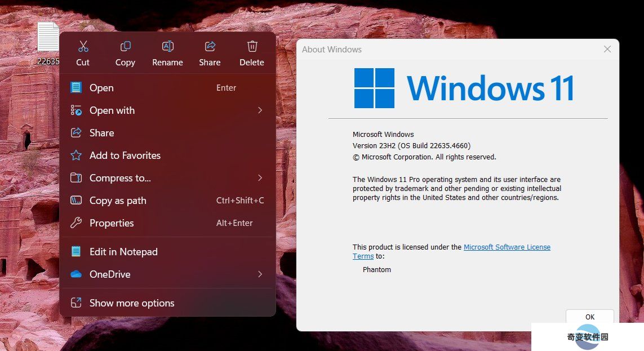The height and width of the screenshot is (351, 644).
Task: Expand the Open with submenu arrow
Action: point(260,110)
